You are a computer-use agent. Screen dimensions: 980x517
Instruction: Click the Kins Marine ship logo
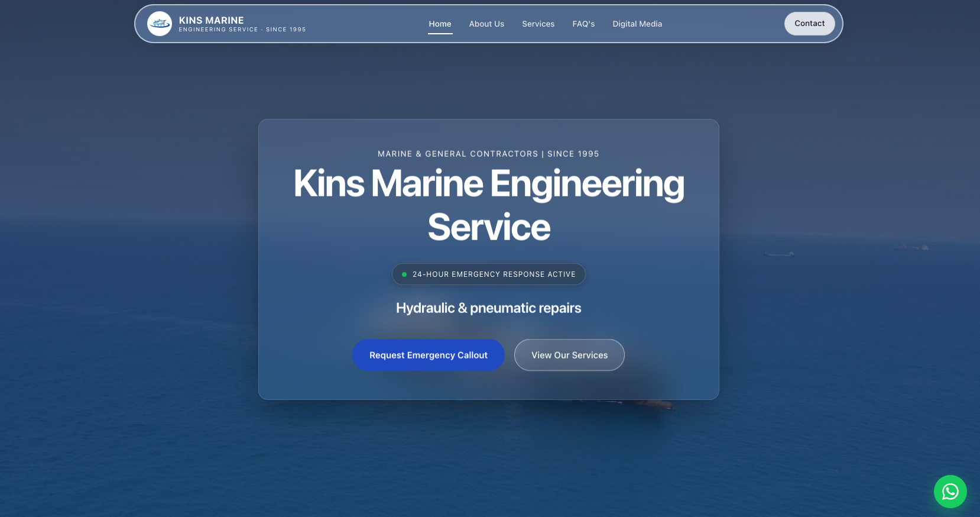click(x=160, y=24)
